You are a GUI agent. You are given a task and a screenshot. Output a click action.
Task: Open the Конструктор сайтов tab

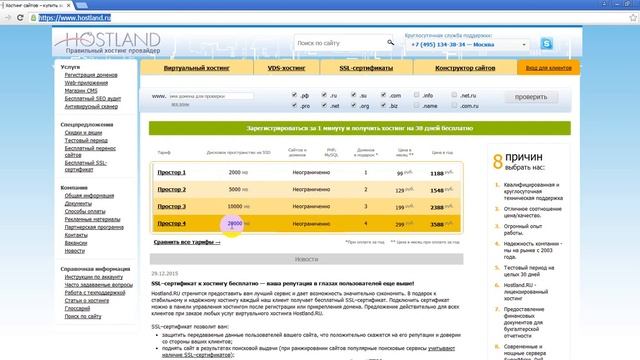(x=465, y=68)
